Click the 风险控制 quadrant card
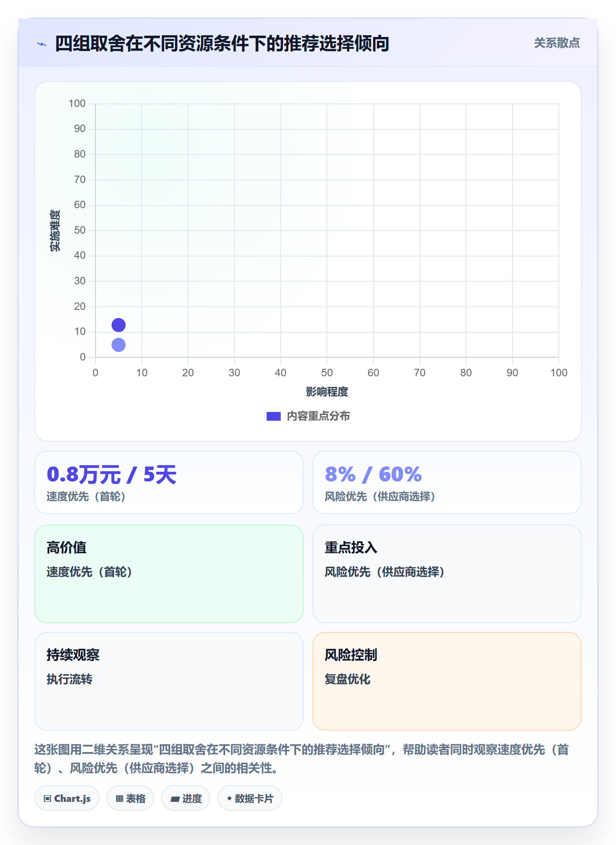The width and height of the screenshot is (616, 845). [x=447, y=681]
